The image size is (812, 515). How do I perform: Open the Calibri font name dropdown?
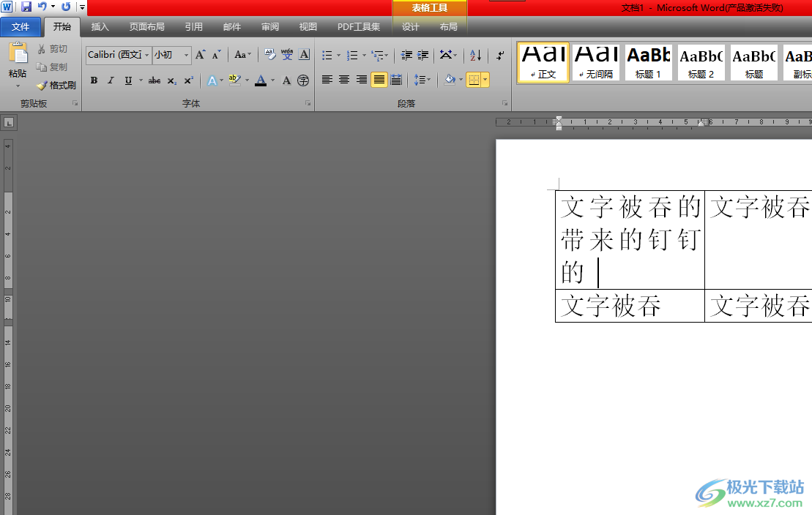coord(147,55)
